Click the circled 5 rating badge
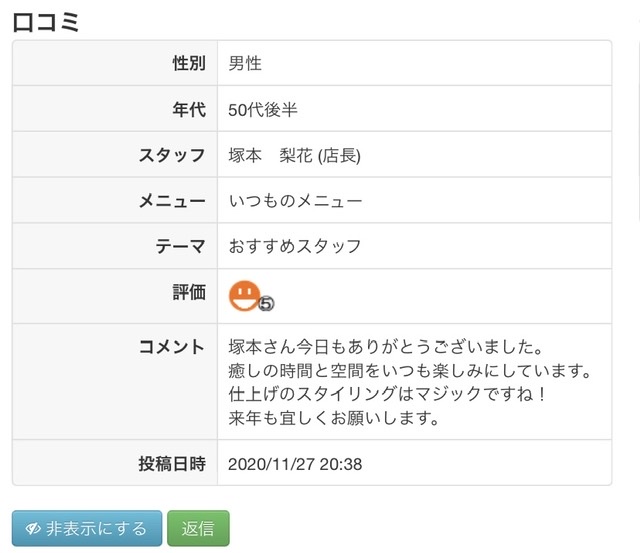Screen dimensions: 640x553 266,303
